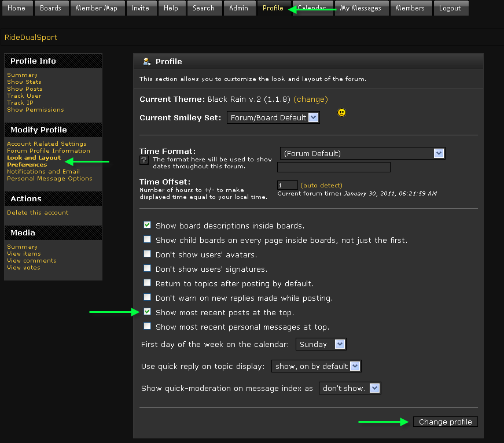The image size is (504, 443).
Task: Click the smiley face preview icon
Action: point(341,113)
